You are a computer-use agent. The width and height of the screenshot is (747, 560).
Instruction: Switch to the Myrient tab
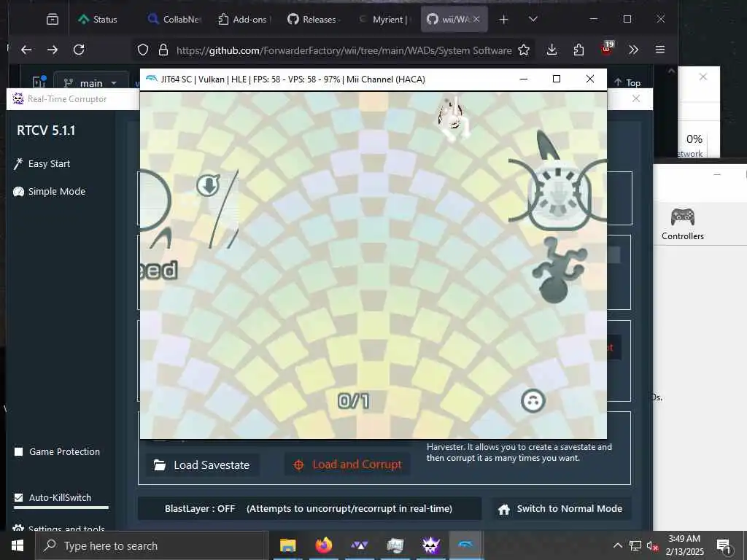click(x=384, y=19)
